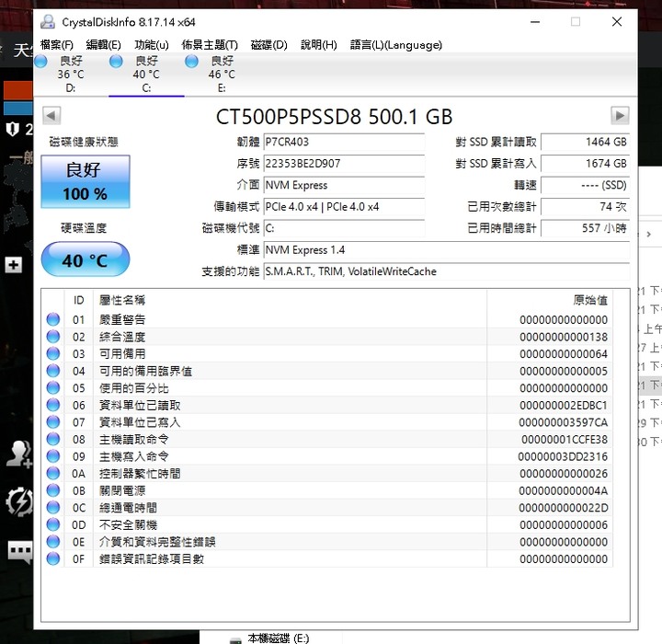The height and width of the screenshot is (644, 662).
Task: Click the power on hours value 557 小時
Action: [x=585, y=228]
